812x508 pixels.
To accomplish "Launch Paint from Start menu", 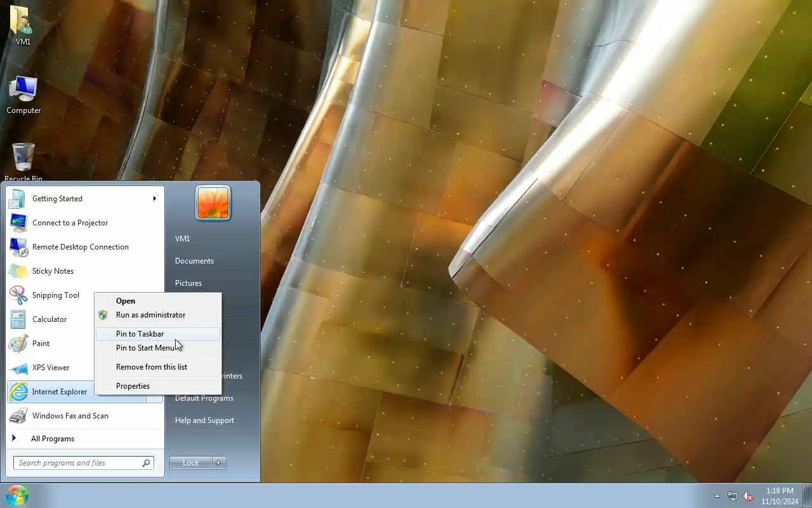I will click(x=51, y=344).
